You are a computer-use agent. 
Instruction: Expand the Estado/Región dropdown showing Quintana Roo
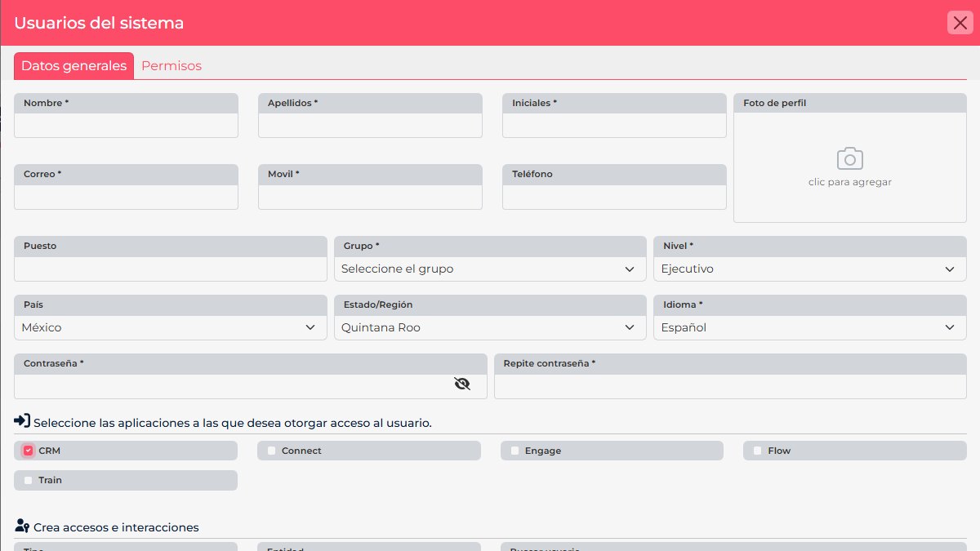click(490, 327)
